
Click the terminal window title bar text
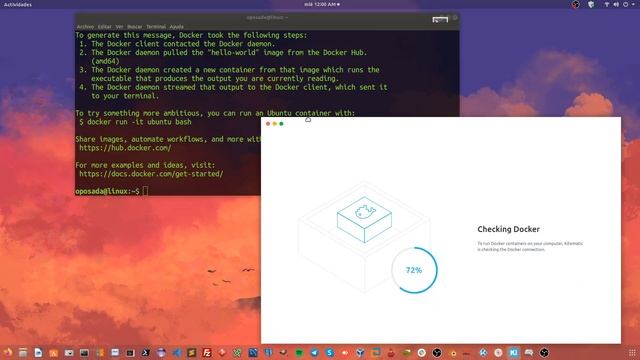(x=267, y=18)
